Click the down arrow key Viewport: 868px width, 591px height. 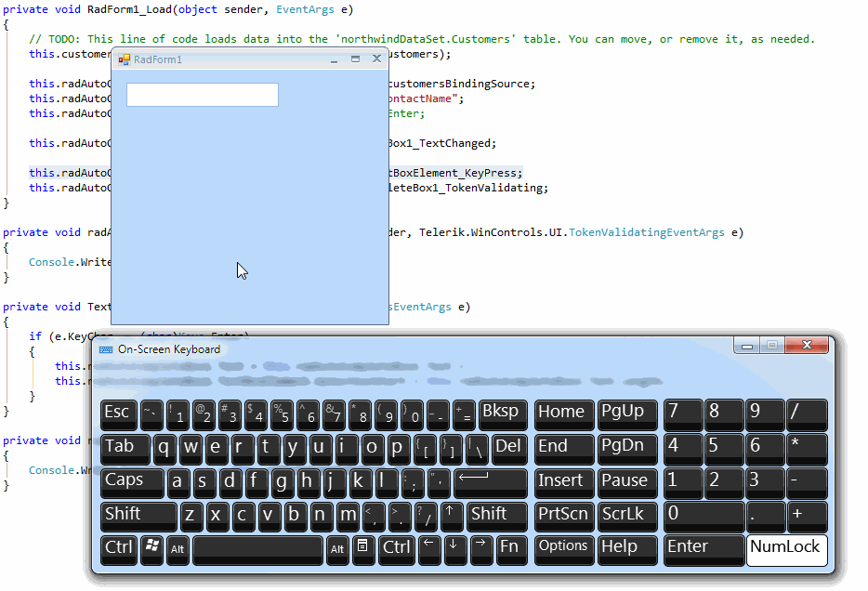click(x=455, y=550)
